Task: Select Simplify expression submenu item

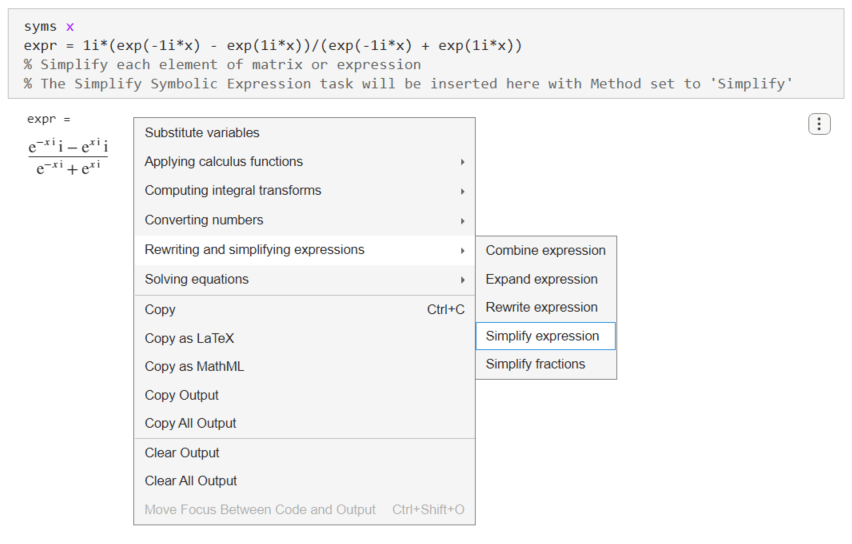Action: tap(542, 336)
